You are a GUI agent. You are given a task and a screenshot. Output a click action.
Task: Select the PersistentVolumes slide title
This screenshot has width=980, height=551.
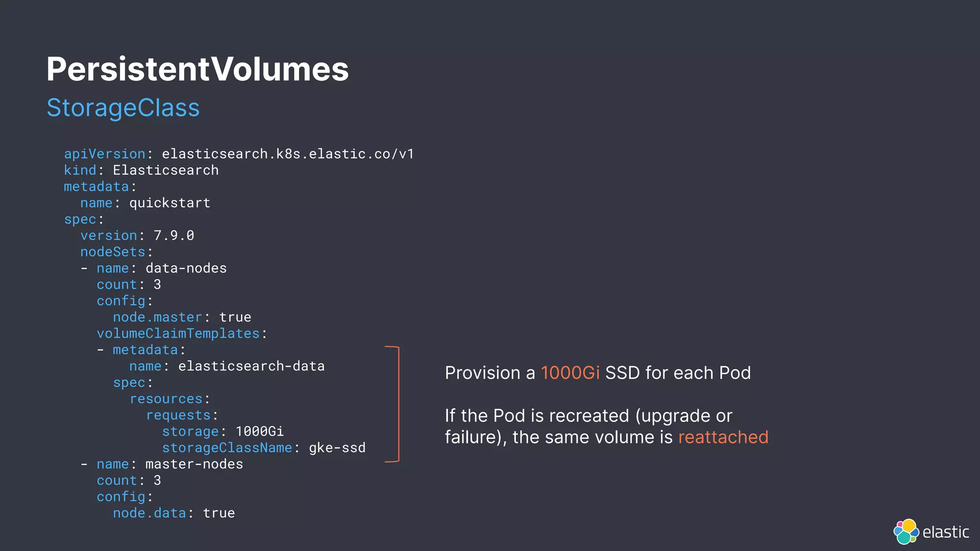click(198, 69)
